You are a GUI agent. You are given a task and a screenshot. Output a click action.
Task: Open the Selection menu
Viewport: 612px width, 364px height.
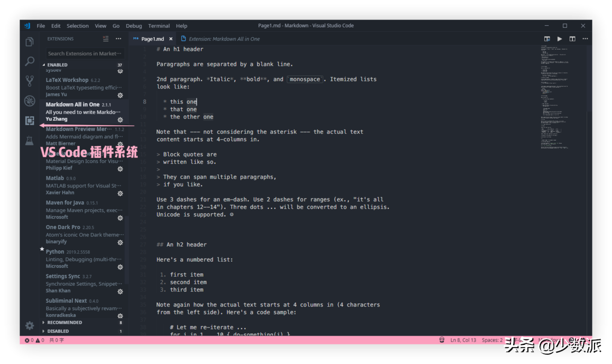coord(78,26)
